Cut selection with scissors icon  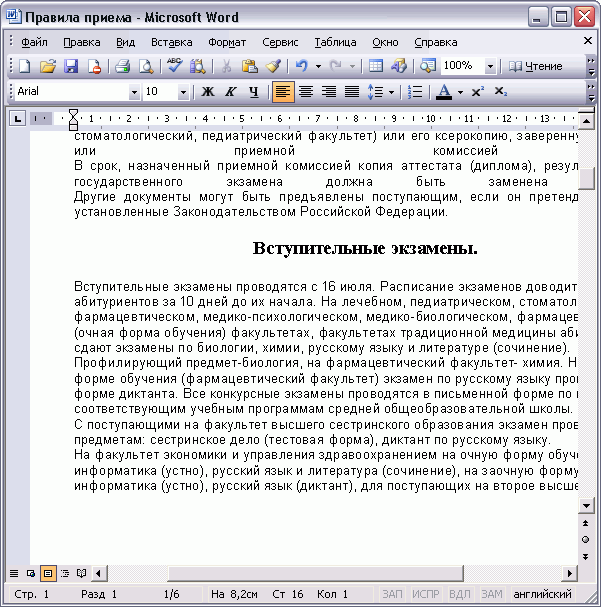(x=226, y=66)
